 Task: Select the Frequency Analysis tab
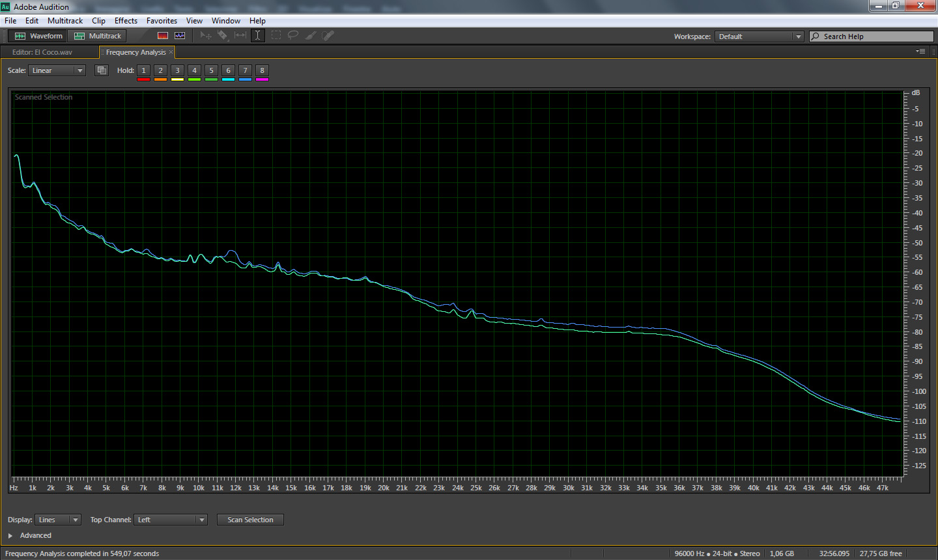pos(135,52)
